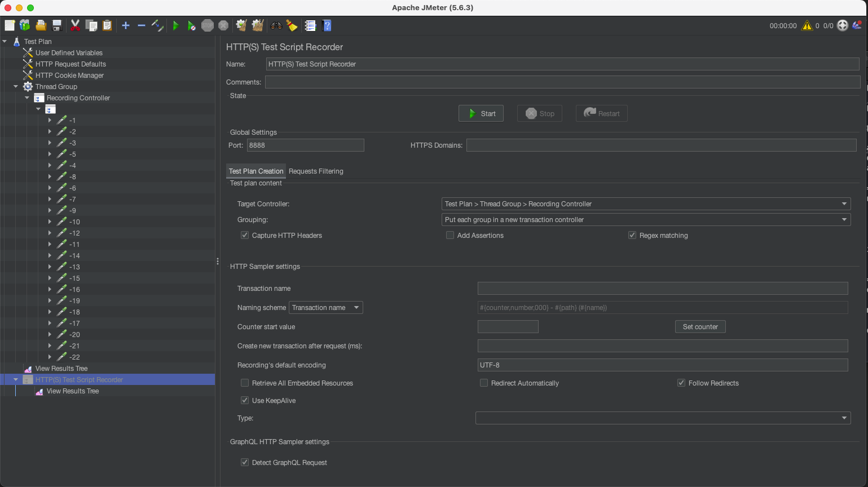Viewport: 868px width, 487px height.
Task: Start the test with green play icon
Action: tap(176, 25)
